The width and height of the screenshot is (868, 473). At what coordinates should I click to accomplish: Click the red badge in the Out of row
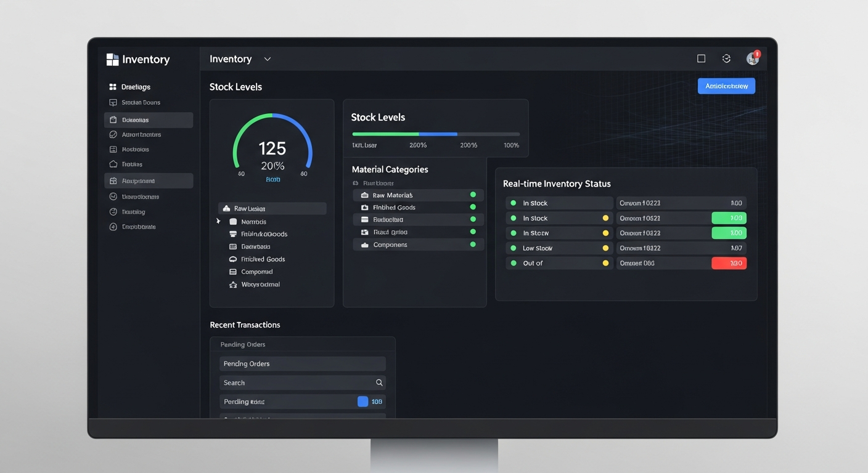(x=729, y=263)
